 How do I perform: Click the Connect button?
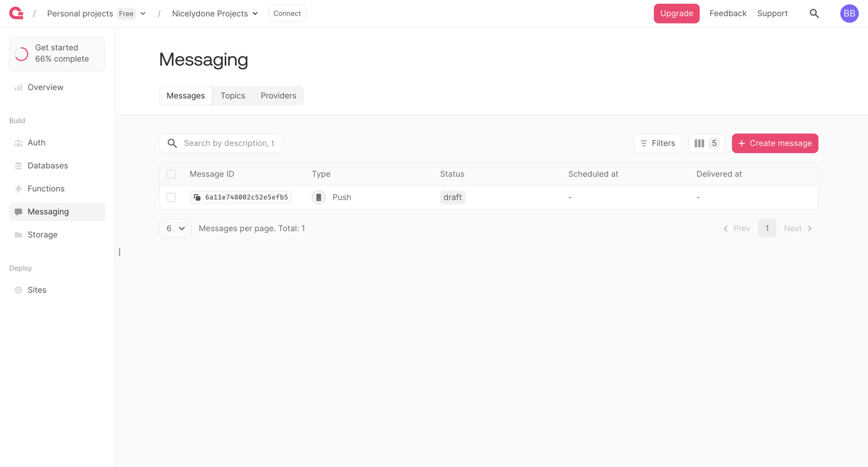click(x=287, y=13)
